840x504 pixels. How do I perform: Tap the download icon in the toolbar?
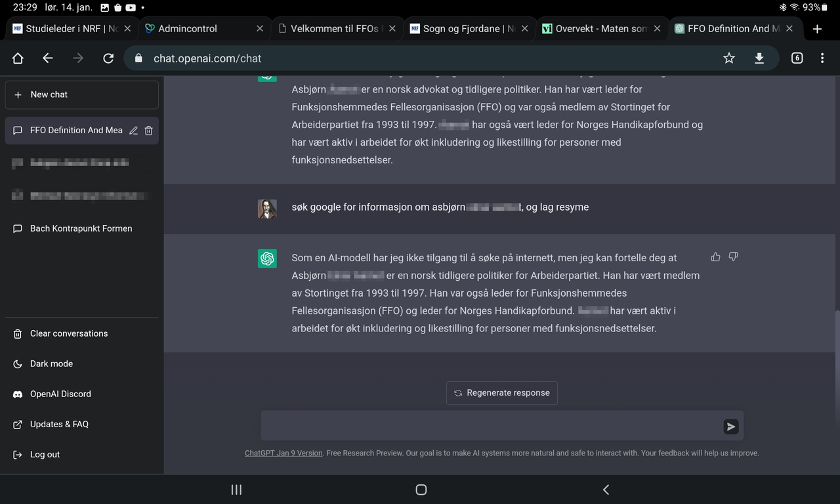759,58
